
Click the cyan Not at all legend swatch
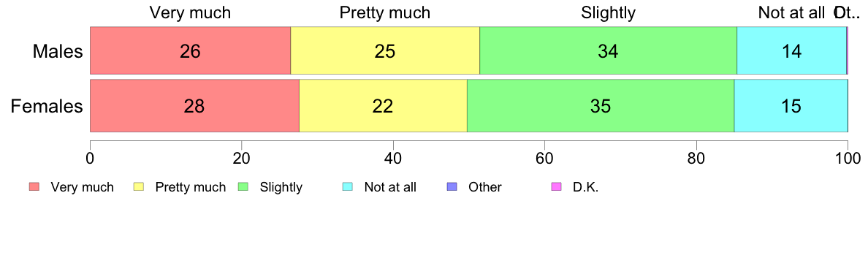(348, 187)
